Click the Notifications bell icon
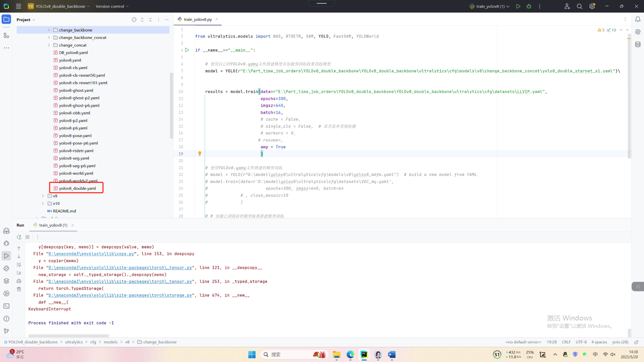Viewport: 644px width, 362px height. click(x=638, y=19)
